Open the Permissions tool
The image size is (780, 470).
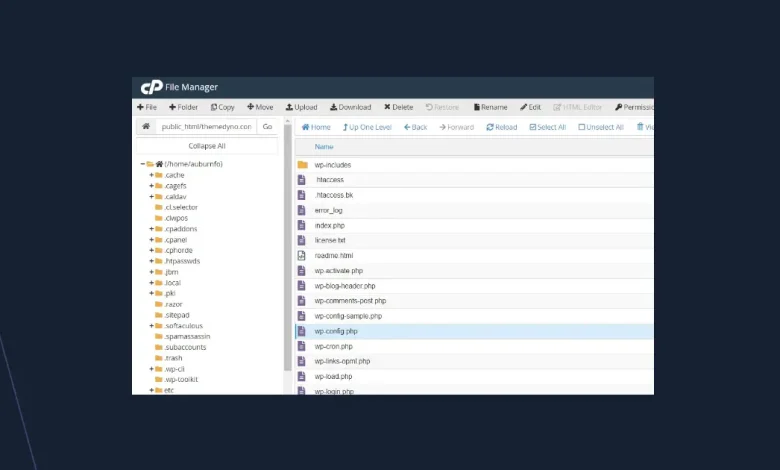(634, 107)
